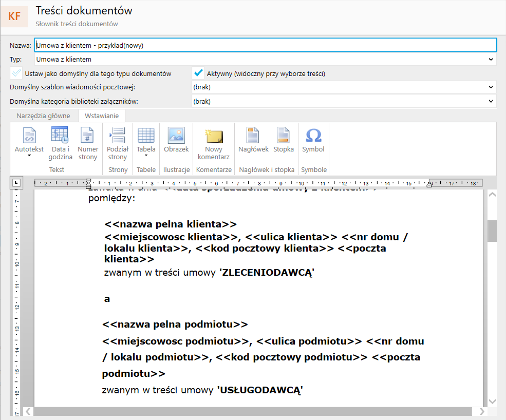Click the horizontal scrollbar left arrow
Screen dimensions: 506x420
click(x=28, y=411)
